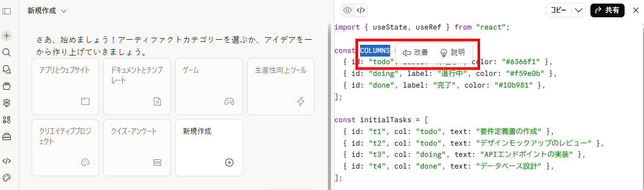Choose 説明 in the selection popup
This screenshot has width=644, height=190.
click(452, 52)
